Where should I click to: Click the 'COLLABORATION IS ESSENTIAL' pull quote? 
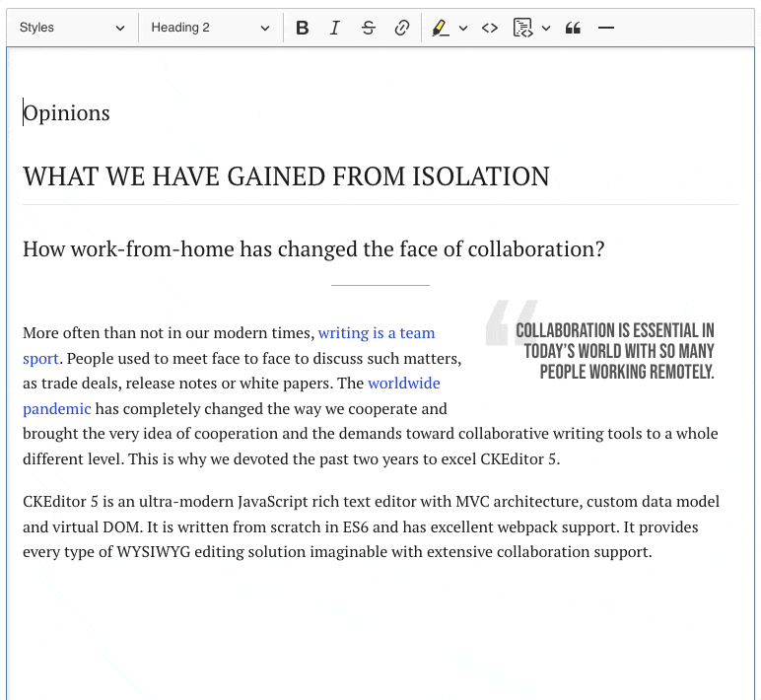(614, 351)
